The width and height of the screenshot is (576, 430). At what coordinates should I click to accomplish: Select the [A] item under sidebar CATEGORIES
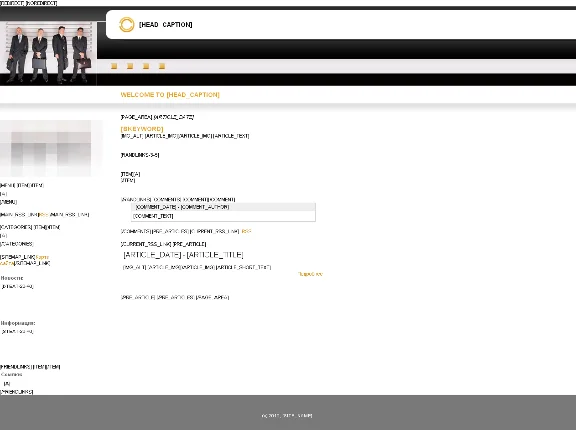3,236
